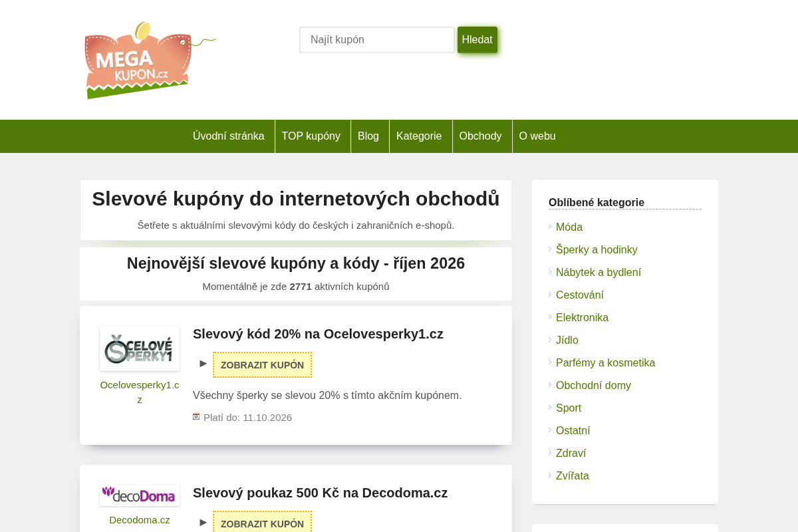
Task: Focus the Najít kupón search field
Action: click(x=377, y=40)
